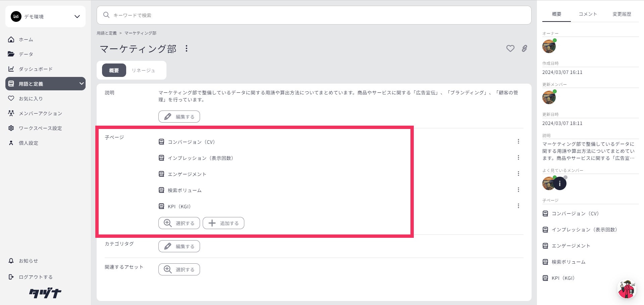Image resolution: width=644 pixels, height=305 pixels.
Task: Open options menu for 検索ボリューム row
Action: pyautogui.click(x=518, y=190)
